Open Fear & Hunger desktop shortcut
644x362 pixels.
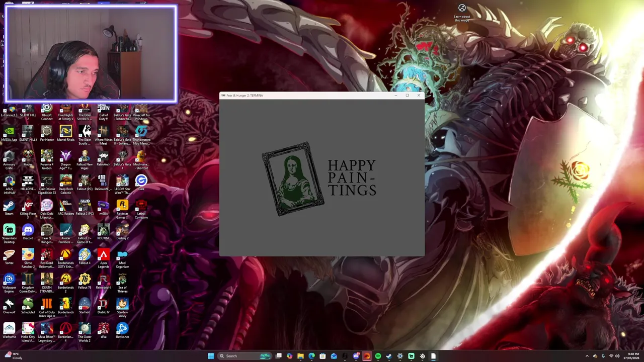(47, 233)
